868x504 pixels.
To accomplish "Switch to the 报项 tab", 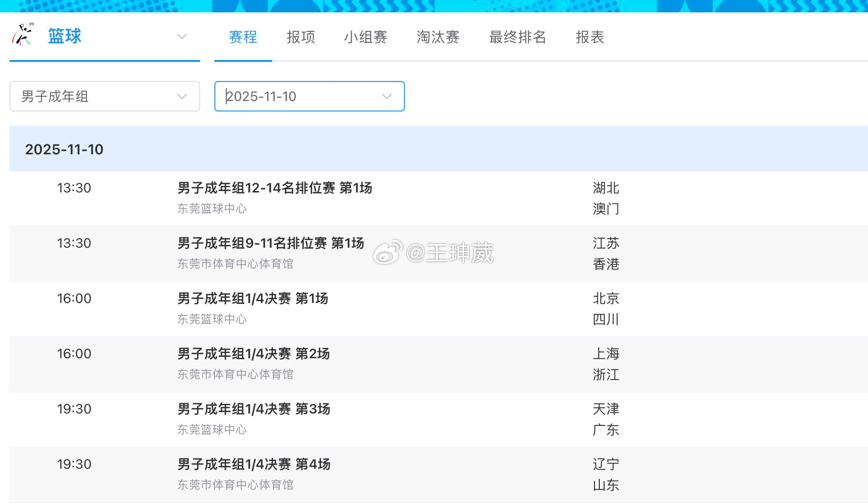I will pos(300,37).
